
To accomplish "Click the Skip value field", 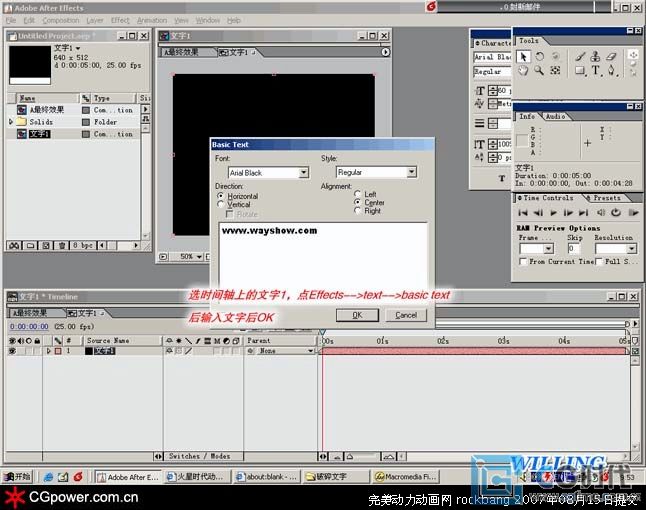I will click(573, 248).
